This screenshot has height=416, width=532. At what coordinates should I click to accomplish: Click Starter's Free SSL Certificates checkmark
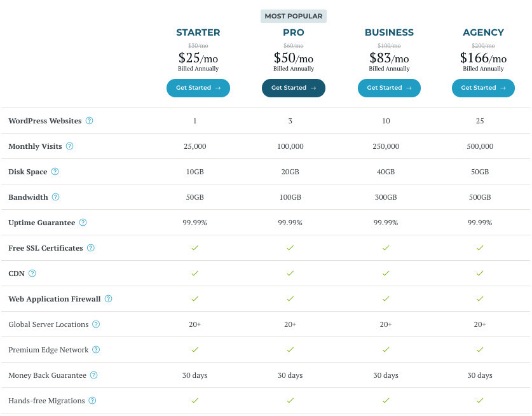(194, 248)
